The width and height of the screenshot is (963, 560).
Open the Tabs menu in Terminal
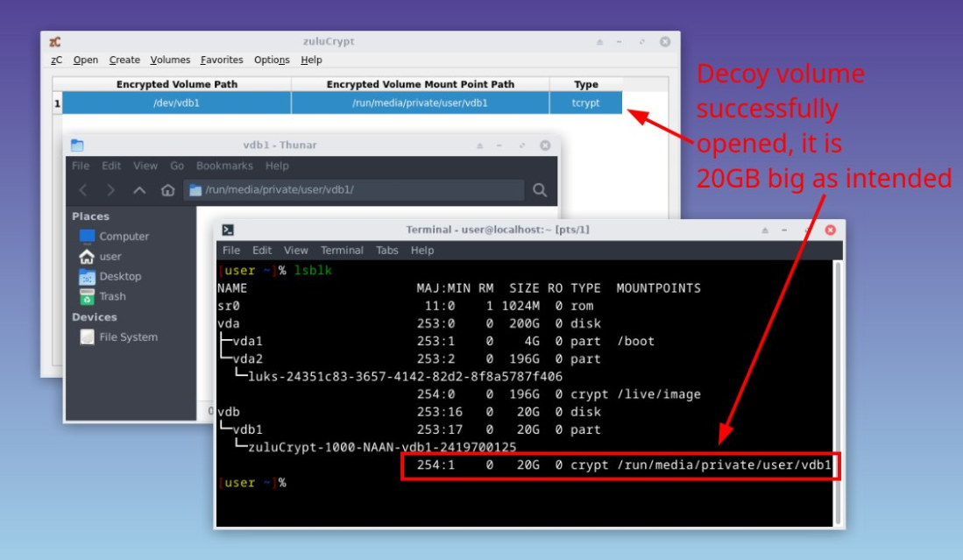387,251
